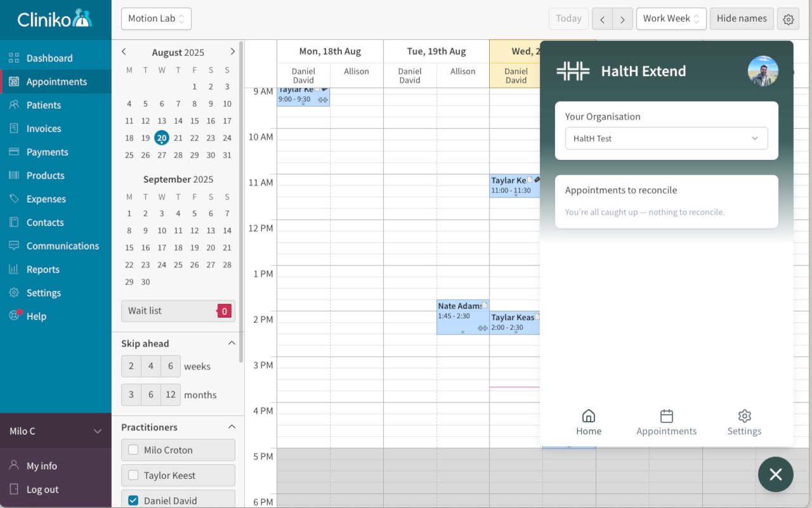The image size is (812, 508).
Task: Close the HaltH Extend panel
Action: point(776,474)
